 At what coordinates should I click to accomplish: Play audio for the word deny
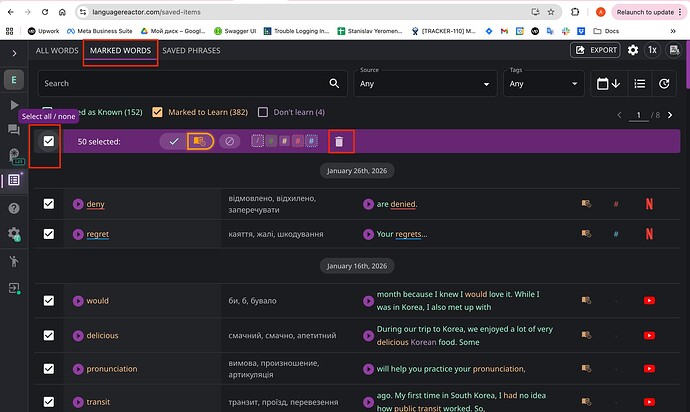[77, 204]
